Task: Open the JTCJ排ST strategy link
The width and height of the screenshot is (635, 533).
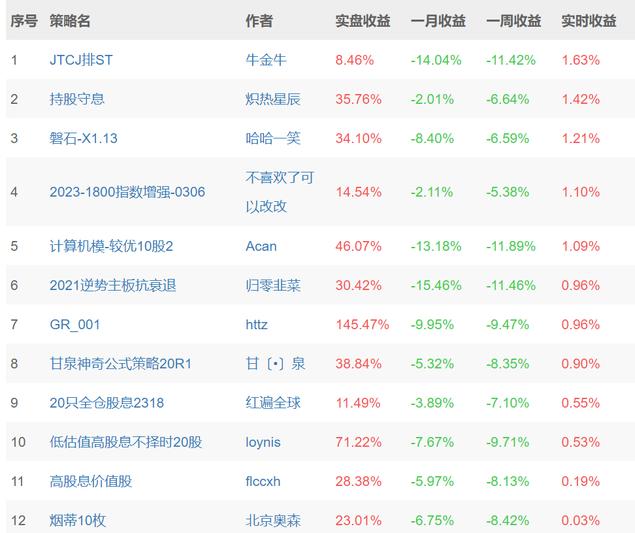Action: pyautogui.click(x=81, y=60)
